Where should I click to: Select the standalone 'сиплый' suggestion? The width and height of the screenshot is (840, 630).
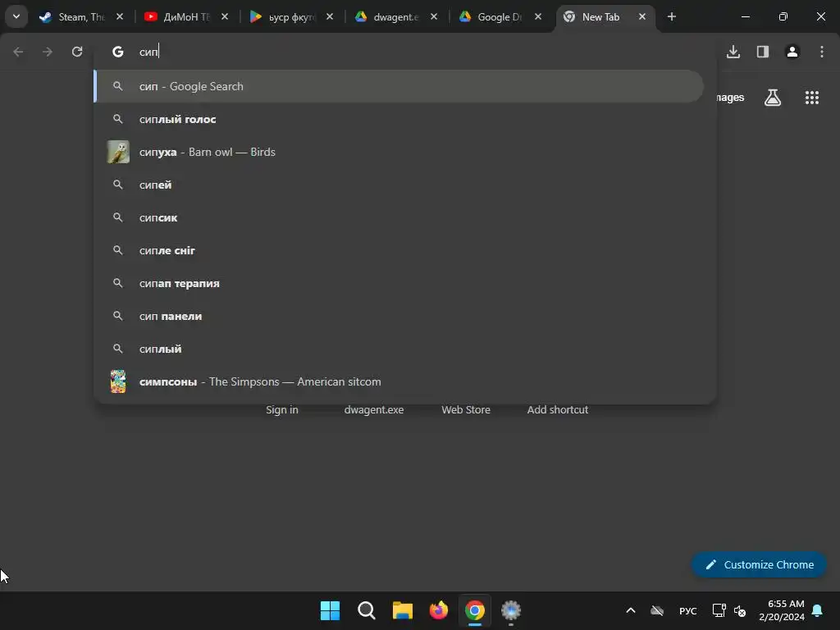click(399, 349)
